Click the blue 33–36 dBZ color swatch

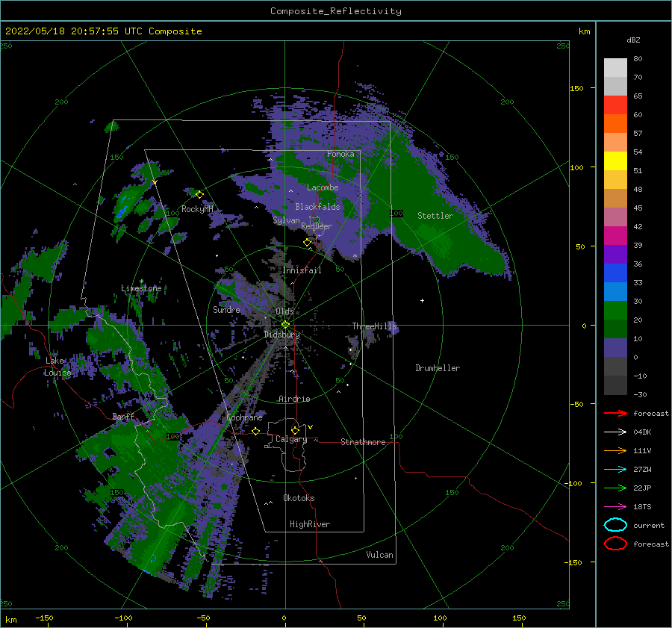(615, 273)
